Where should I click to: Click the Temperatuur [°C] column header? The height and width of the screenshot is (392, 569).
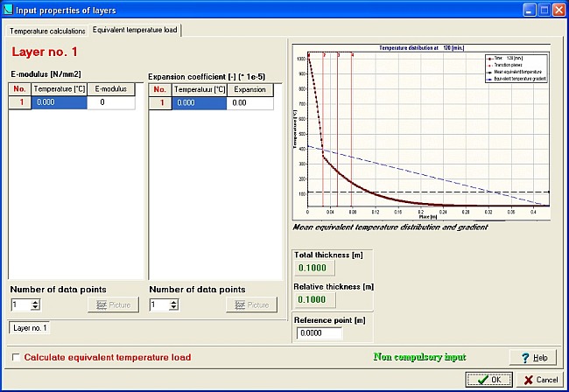(200, 89)
